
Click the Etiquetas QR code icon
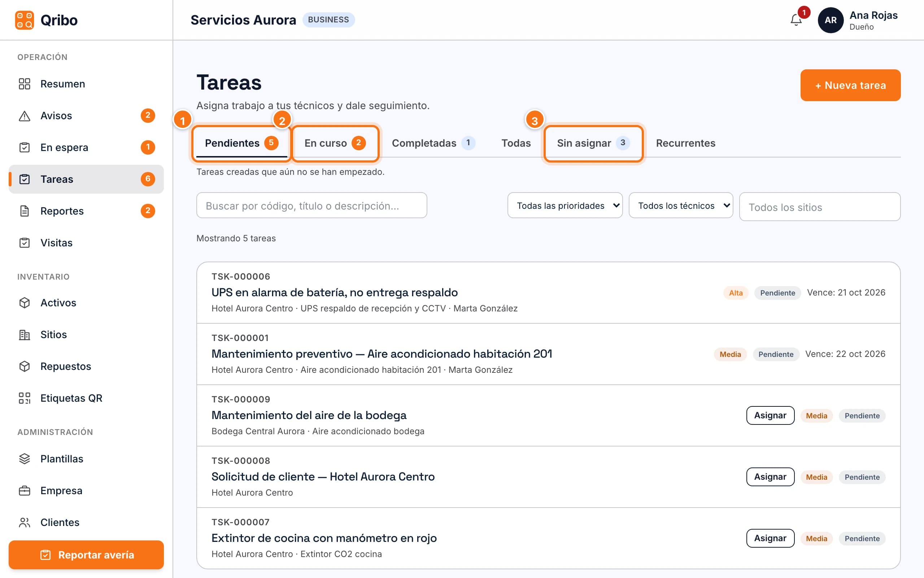click(x=25, y=398)
